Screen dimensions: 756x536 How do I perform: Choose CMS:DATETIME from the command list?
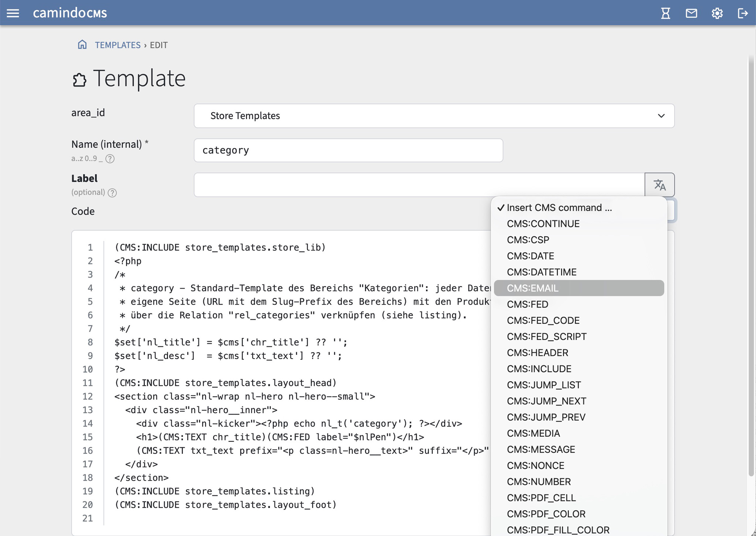(x=579, y=272)
